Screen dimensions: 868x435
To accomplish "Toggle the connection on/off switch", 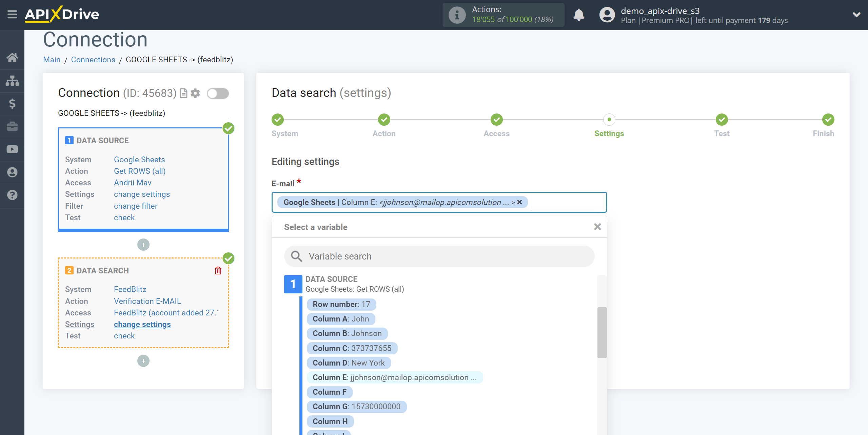I will coord(218,94).
